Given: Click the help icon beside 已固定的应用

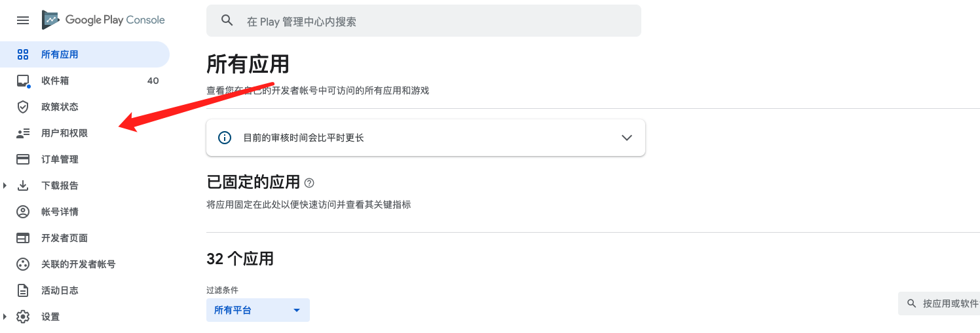Looking at the screenshot, I should click(309, 183).
